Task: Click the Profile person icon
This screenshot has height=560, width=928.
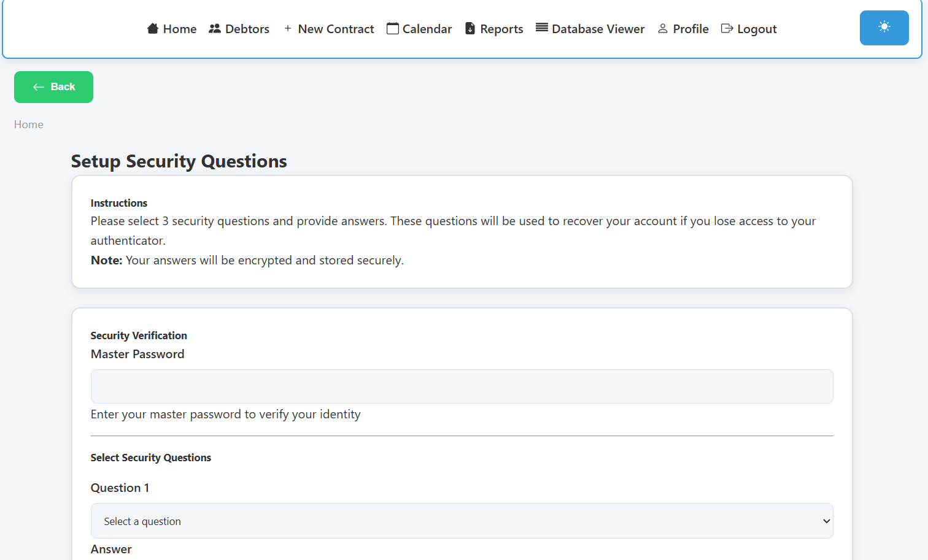Action: (x=663, y=28)
